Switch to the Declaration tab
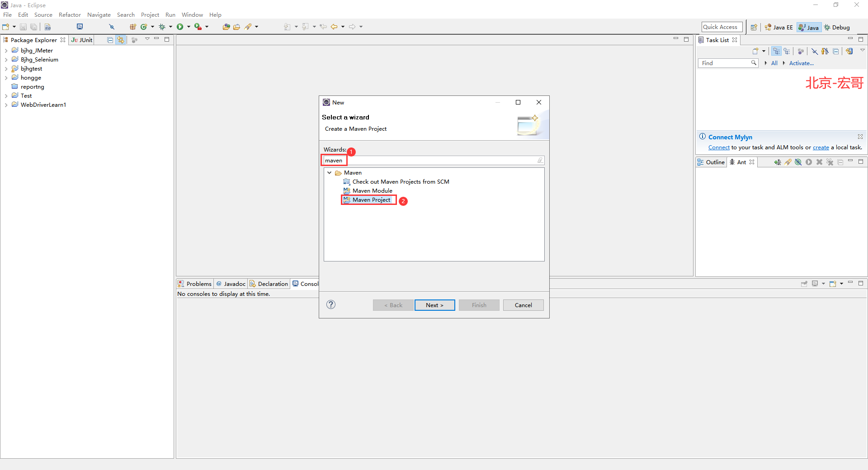 point(269,284)
